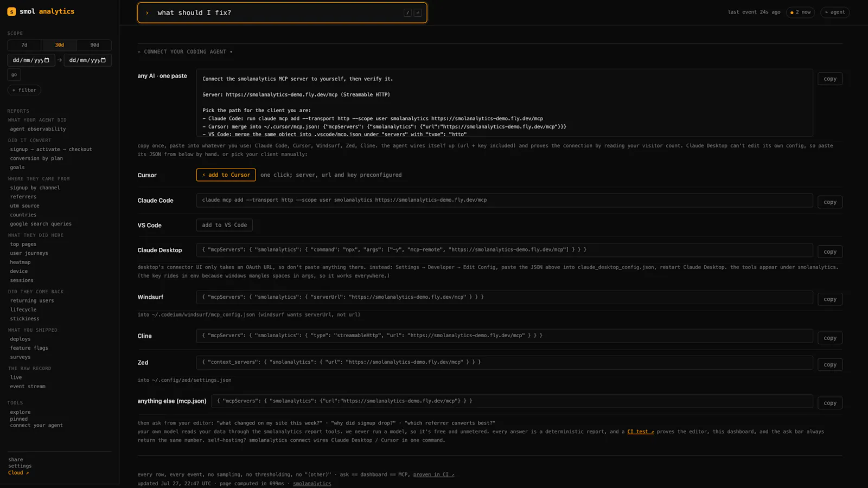The image size is (868, 488).
Task: Open top pages report
Action: (x=23, y=244)
